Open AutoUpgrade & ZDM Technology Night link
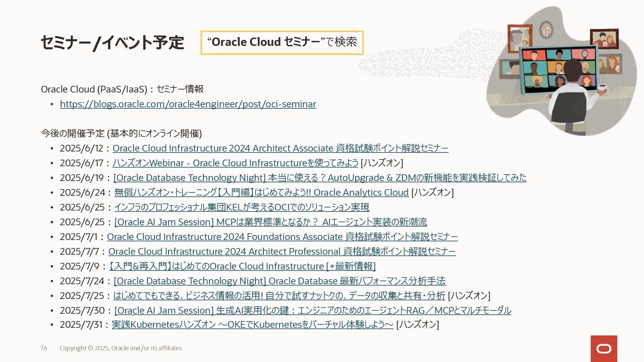This screenshot has width=644, height=362. click(x=320, y=178)
